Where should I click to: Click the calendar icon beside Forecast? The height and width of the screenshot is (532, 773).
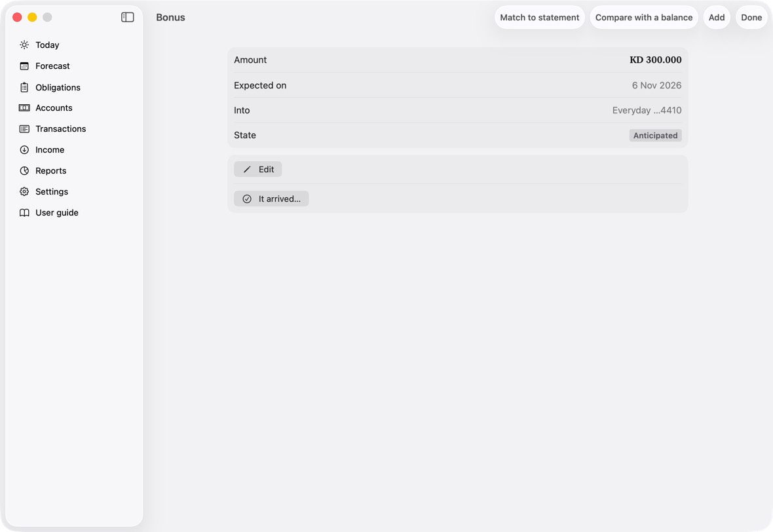tap(24, 66)
